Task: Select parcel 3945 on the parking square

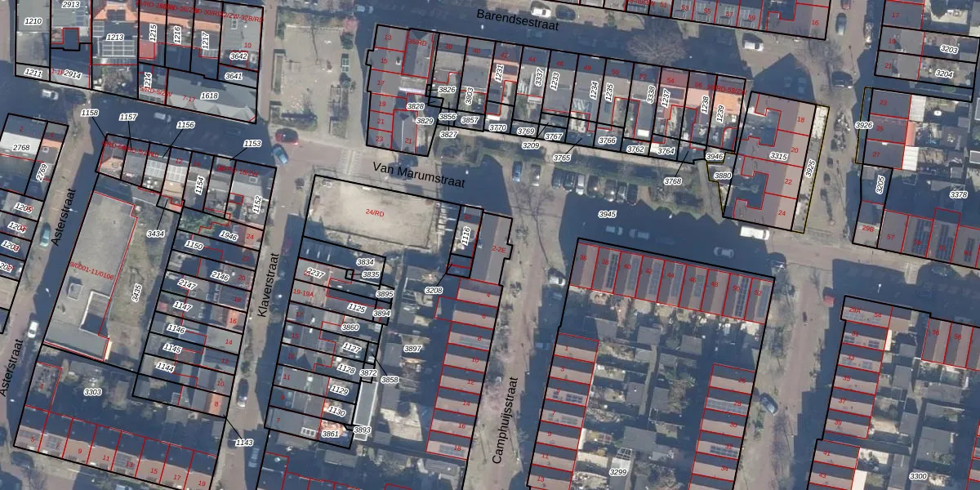Action: tap(607, 214)
